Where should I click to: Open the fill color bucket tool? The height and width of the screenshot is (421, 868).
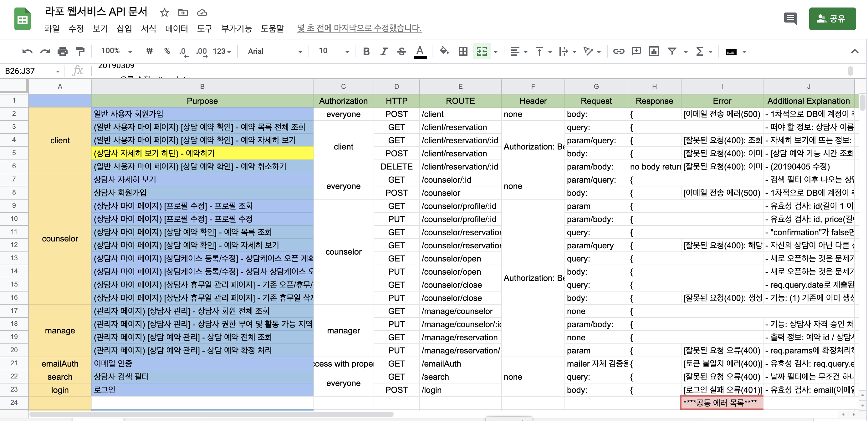[444, 51]
